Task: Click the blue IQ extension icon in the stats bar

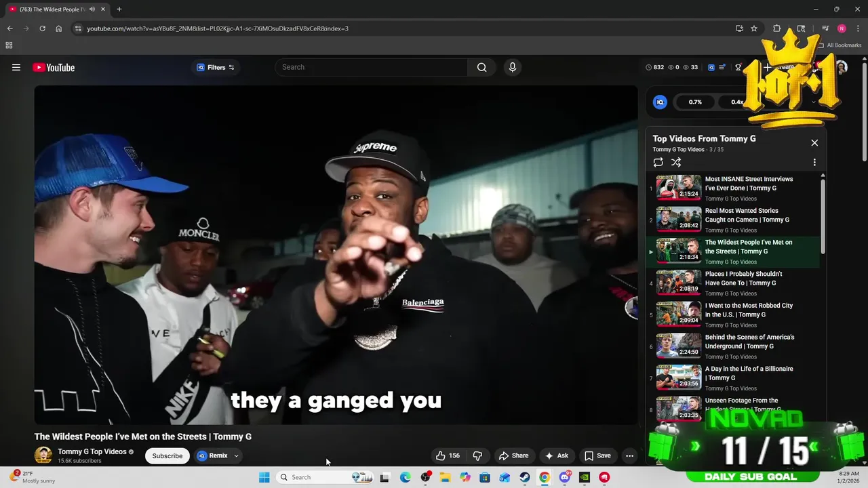Action: click(x=711, y=67)
